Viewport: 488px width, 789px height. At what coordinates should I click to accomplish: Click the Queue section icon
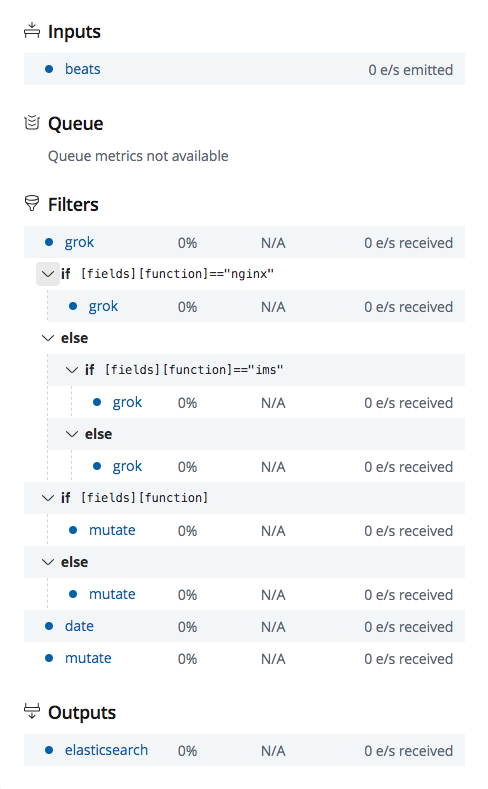point(32,123)
